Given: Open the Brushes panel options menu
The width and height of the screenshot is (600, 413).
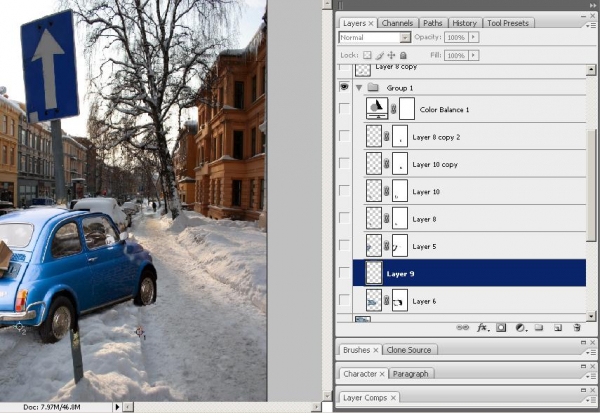Looking at the screenshot, I should coord(590,352).
